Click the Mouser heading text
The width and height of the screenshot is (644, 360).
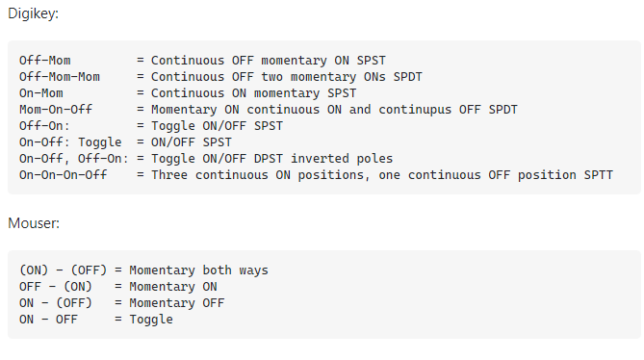(x=34, y=223)
